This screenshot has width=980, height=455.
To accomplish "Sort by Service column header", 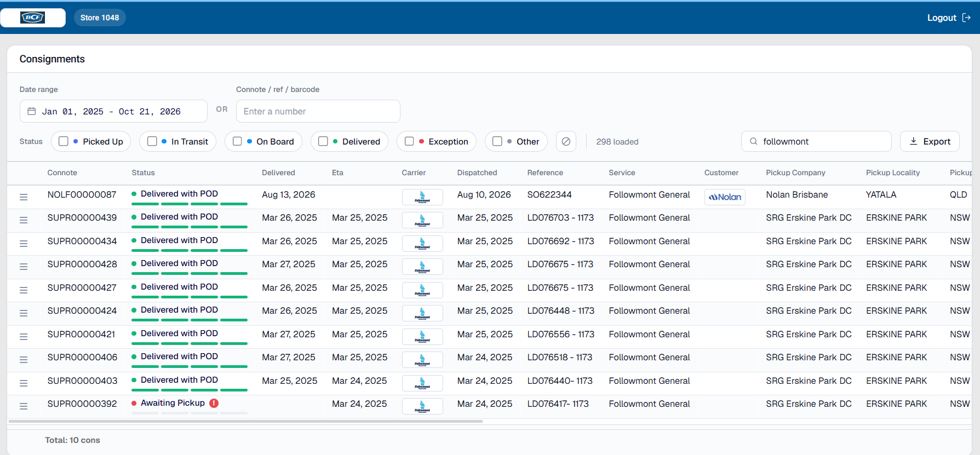I will pos(622,172).
